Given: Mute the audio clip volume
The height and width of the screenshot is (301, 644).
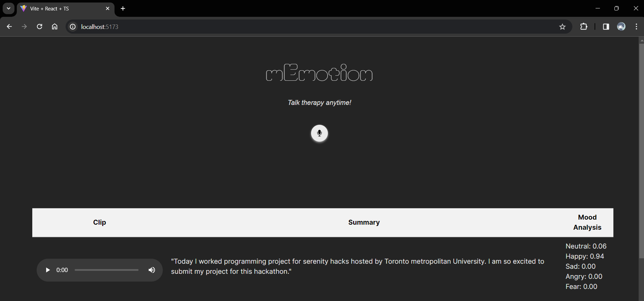Looking at the screenshot, I should (152, 270).
